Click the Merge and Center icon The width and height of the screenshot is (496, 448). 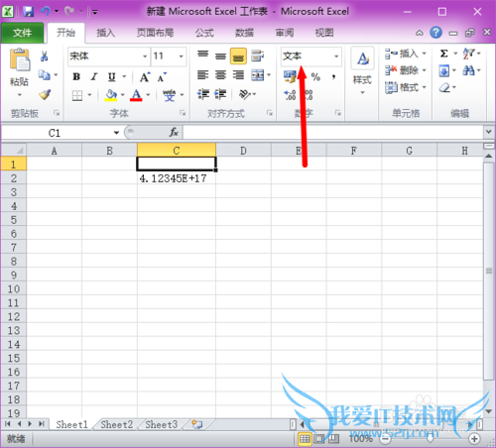[257, 75]
